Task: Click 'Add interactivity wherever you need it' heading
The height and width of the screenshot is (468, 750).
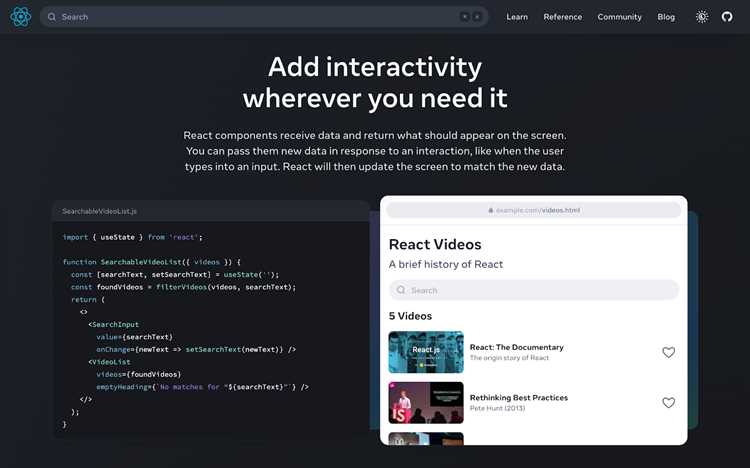Action: pyautogui.click(x=375, y=82)
